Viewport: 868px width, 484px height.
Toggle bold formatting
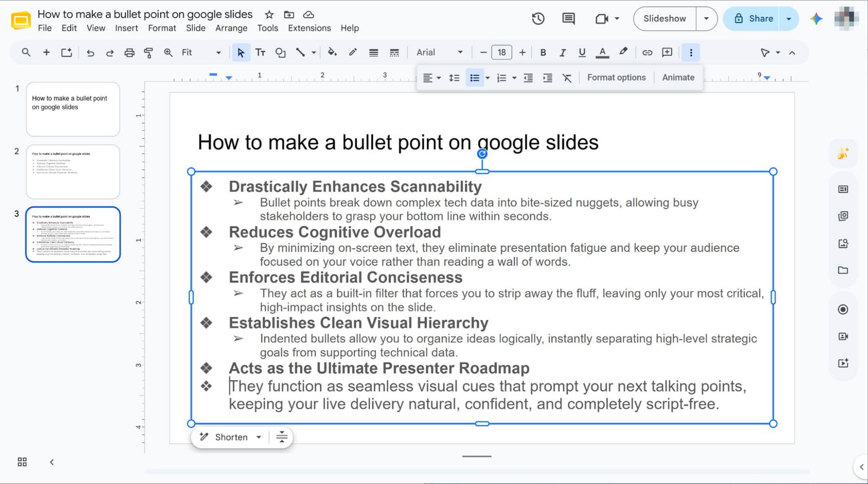pyautogui.click(x=543, y=53)
